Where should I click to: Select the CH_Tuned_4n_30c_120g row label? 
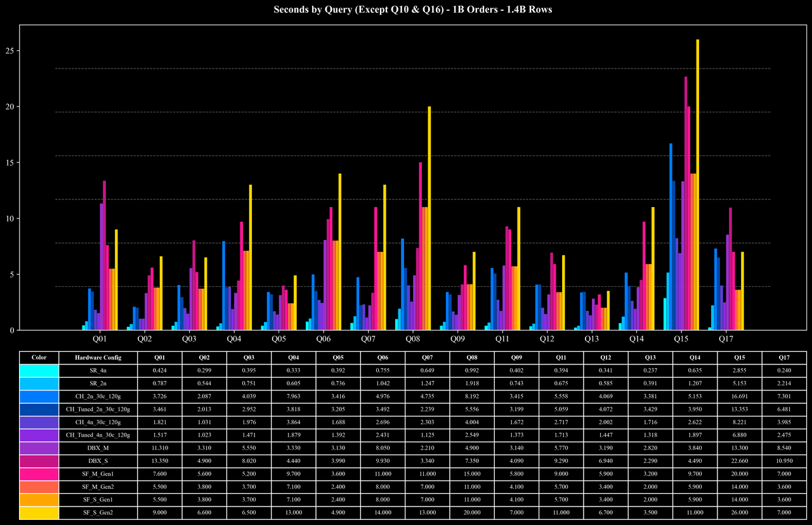[x=98, y=435]
